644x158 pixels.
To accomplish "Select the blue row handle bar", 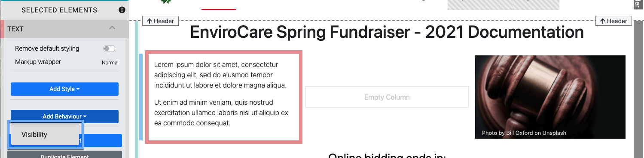I will click(x=140, y=97).
